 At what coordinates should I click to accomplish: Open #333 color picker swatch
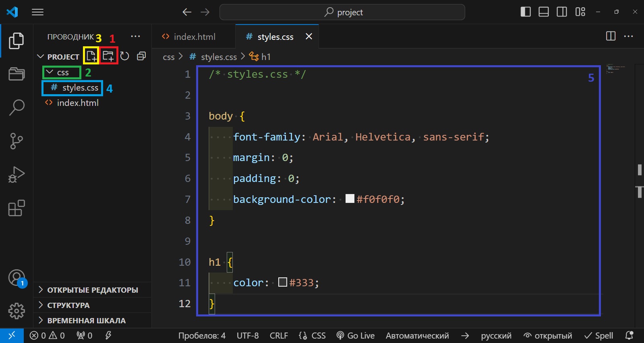coord(283,282)
